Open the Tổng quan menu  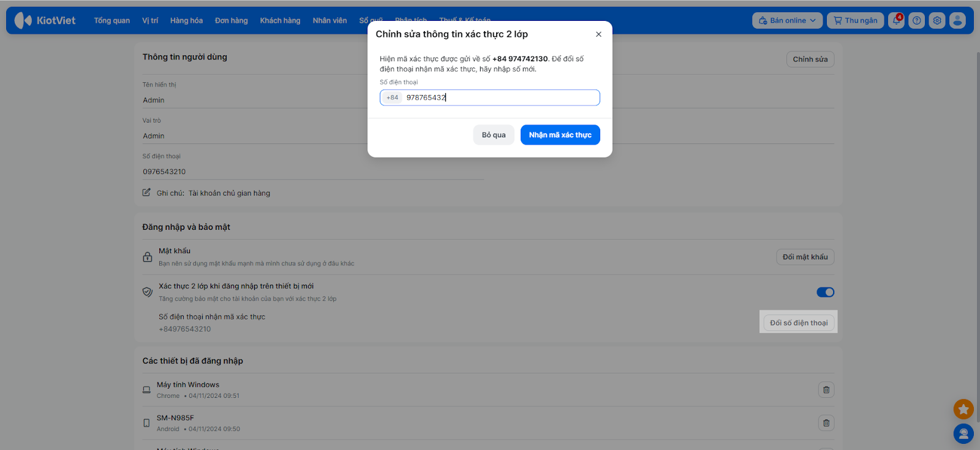tap(112, 20)
